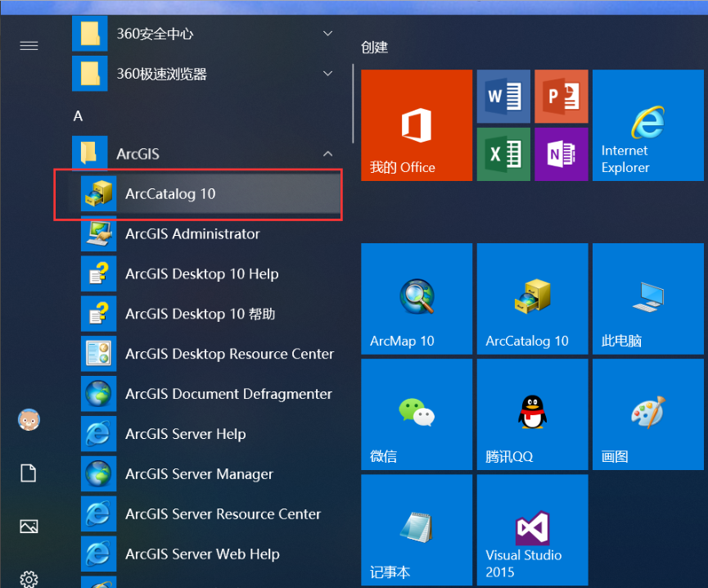Launch the ArcMap 10 tile

[417, 299]
